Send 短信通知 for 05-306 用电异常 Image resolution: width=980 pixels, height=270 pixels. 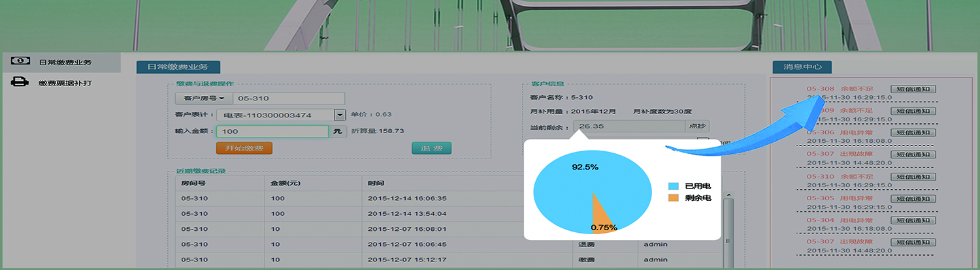tap(913, 132)
